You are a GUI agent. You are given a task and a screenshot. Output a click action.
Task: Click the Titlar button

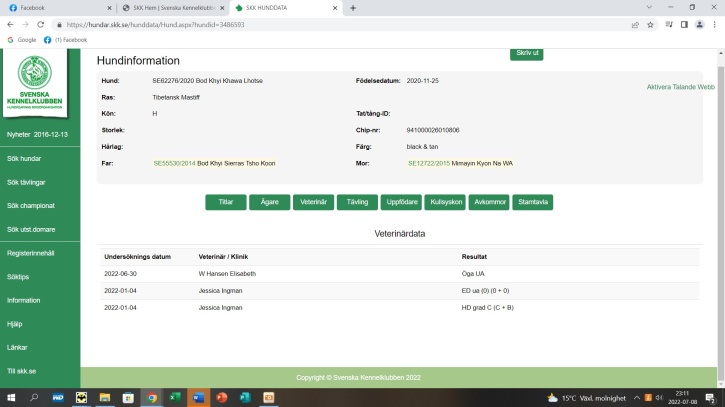click(226, 202)
